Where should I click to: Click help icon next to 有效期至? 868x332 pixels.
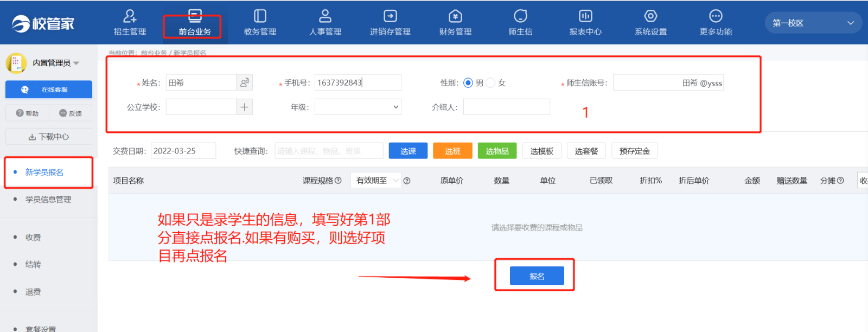[x=407, y=181]
